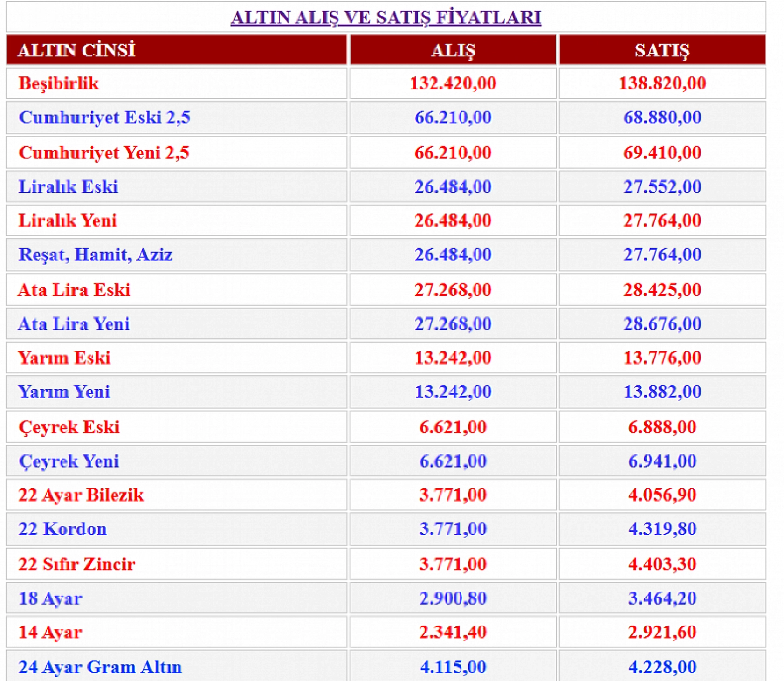
Task: Click Yarım Yeni selling price 13.882,00
Action: tap(662, 392)
